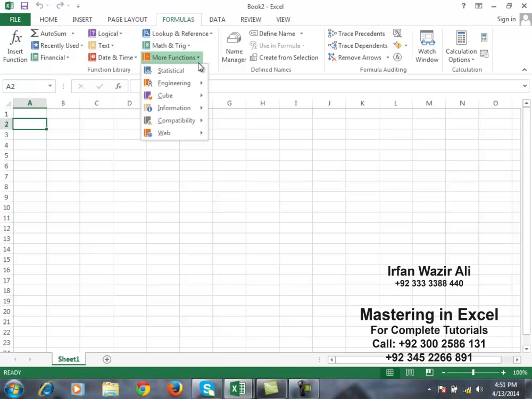Collapse the ribbon with the arrow
Image resolution: width=532 pixels, height=399 pixels.
tap(524, 70)
